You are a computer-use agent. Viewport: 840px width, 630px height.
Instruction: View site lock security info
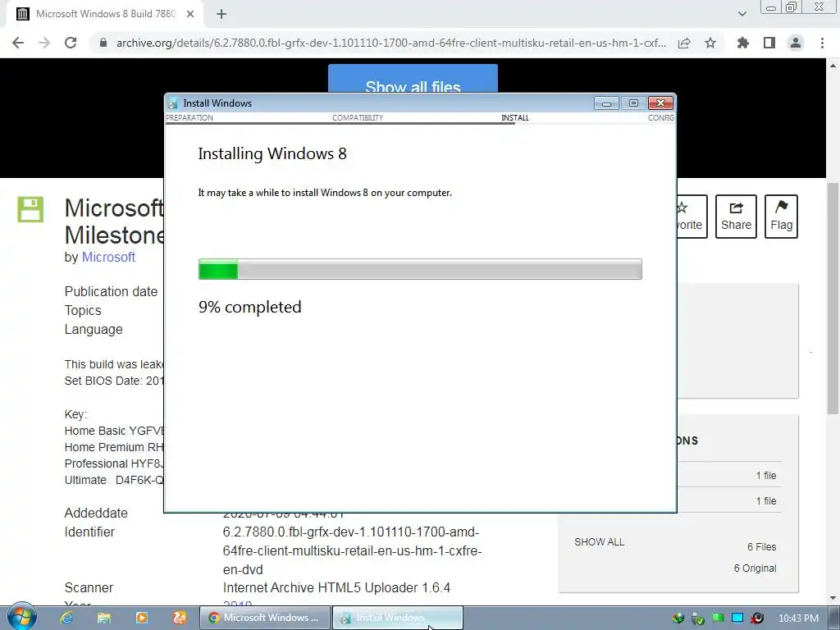point(103,43)
